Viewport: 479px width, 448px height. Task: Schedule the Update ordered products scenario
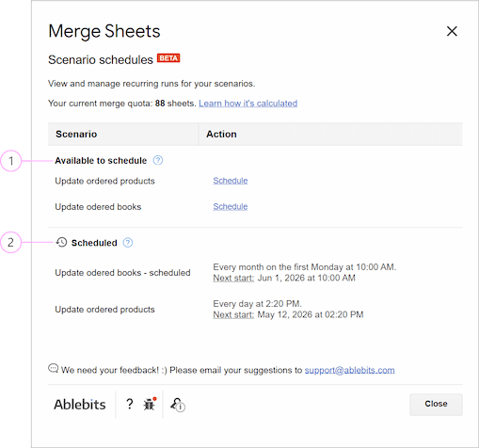click(x=231, y=181)
